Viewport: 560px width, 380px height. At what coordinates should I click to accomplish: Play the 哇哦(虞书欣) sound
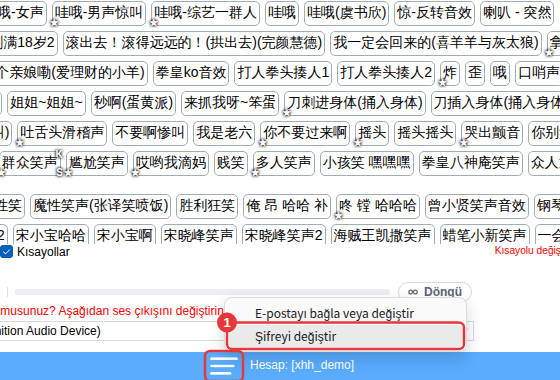(x=346, y=13)
